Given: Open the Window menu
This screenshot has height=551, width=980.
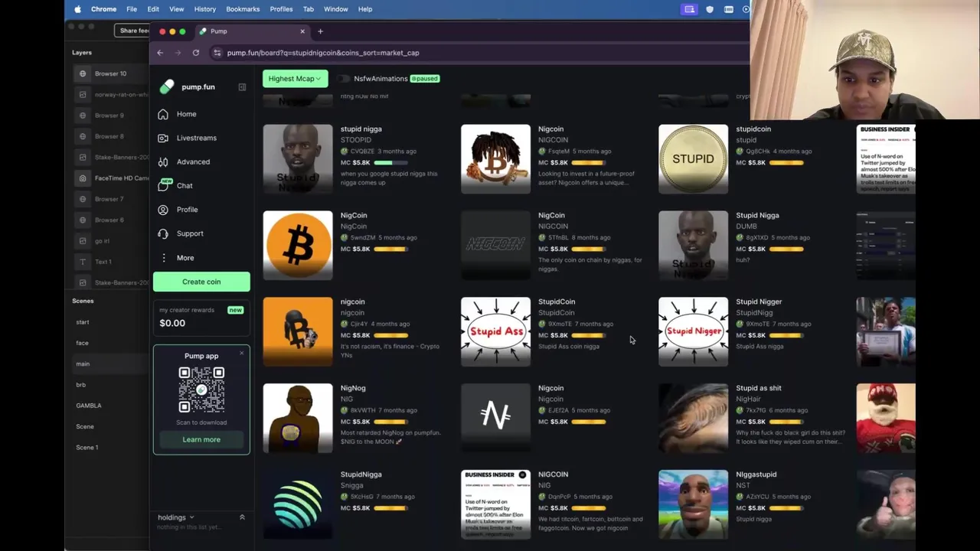Looking at the screenshot, I should coord(335,9).
